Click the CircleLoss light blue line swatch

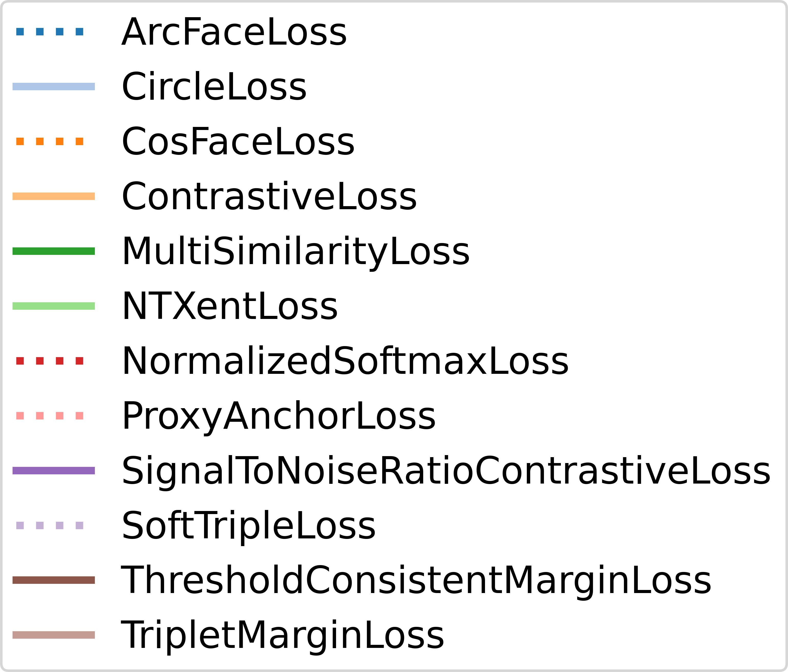pyautogui.click(x=54, y=86)
